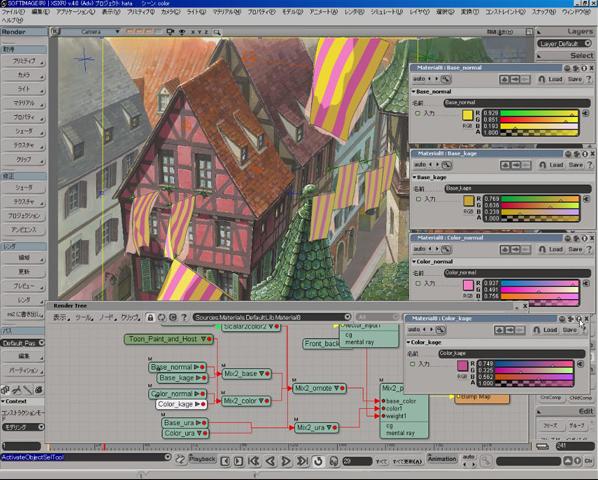The height and width of the screenshot is (480, 598).
Task: Click the help question mark in Base_kage panel
Action: 589,165
